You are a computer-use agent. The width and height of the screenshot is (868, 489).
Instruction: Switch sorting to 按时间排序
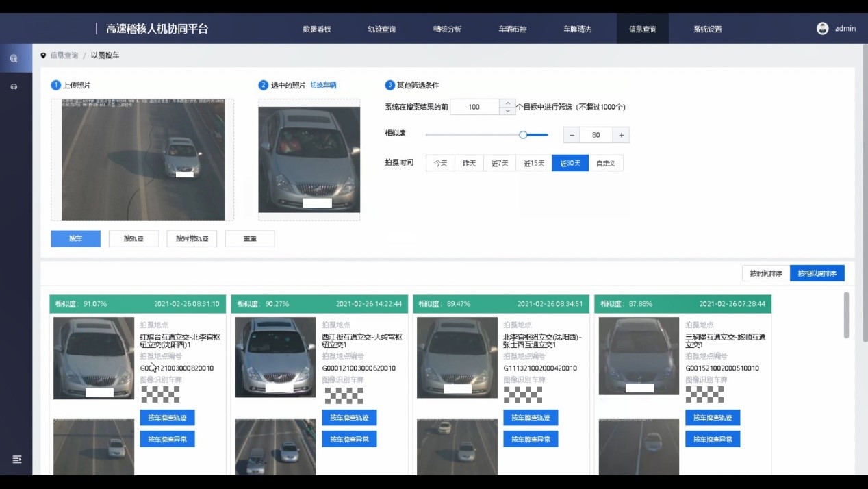(x=765, y=273)
